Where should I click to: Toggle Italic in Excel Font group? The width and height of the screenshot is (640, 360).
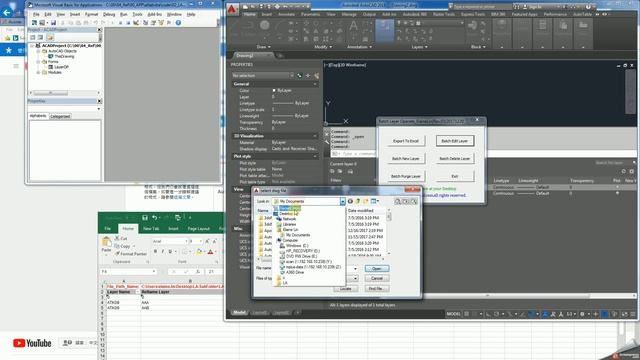click(163, 251)
